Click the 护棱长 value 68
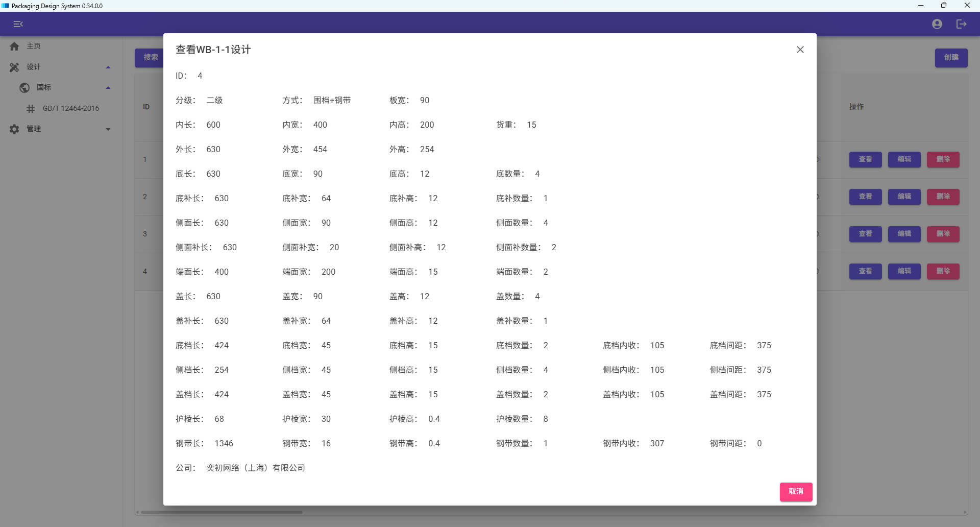This screenshot has width=980, height=527. [219, 419]
